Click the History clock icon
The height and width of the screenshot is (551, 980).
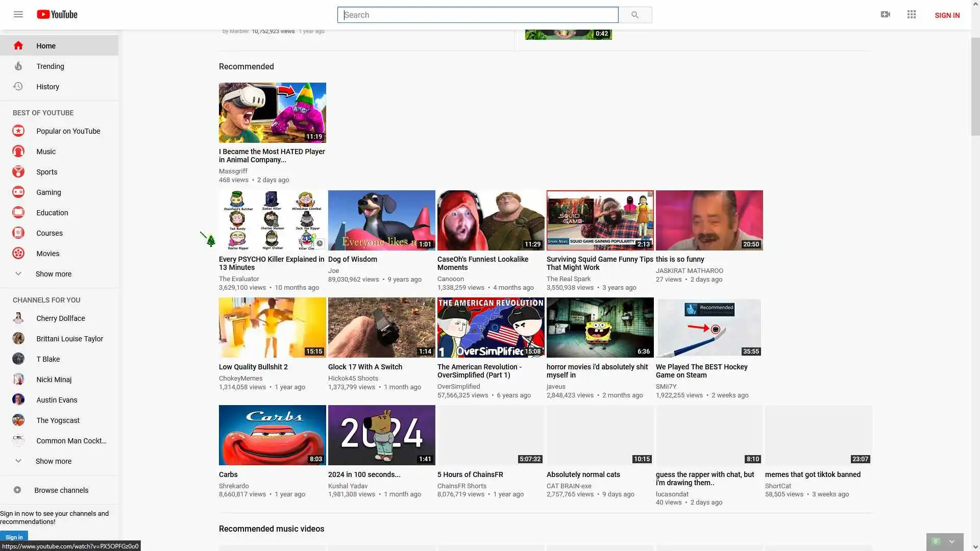pyautogui.click(x=18, y=87)
